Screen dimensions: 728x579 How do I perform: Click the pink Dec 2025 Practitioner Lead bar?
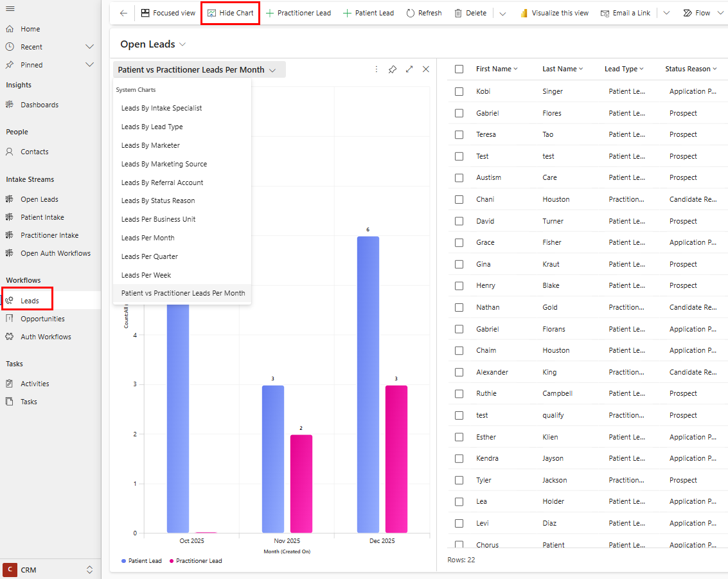coord(396,458)
